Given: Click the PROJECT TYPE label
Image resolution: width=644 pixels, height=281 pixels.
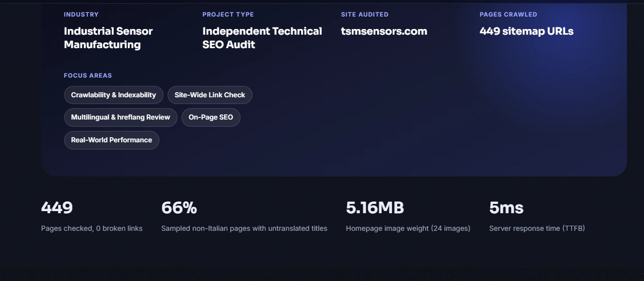Looking at the screenshot, I should point(228,14).
